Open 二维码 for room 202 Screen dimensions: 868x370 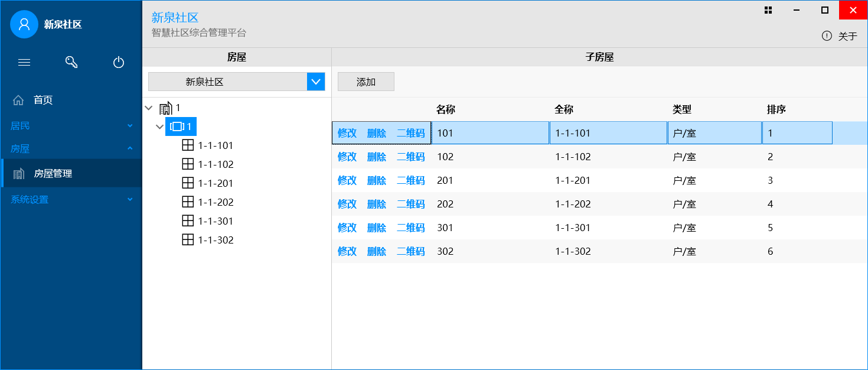point(410,204)
